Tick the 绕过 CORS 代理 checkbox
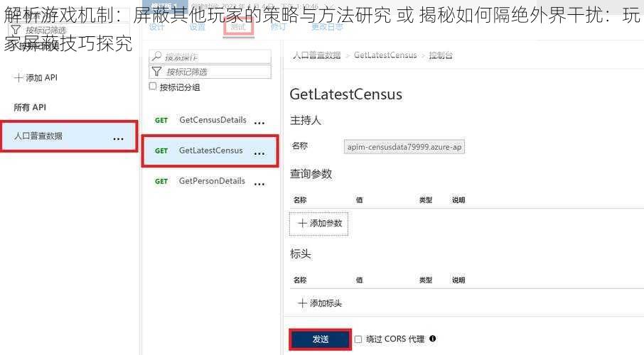 (x=358, y=339)
